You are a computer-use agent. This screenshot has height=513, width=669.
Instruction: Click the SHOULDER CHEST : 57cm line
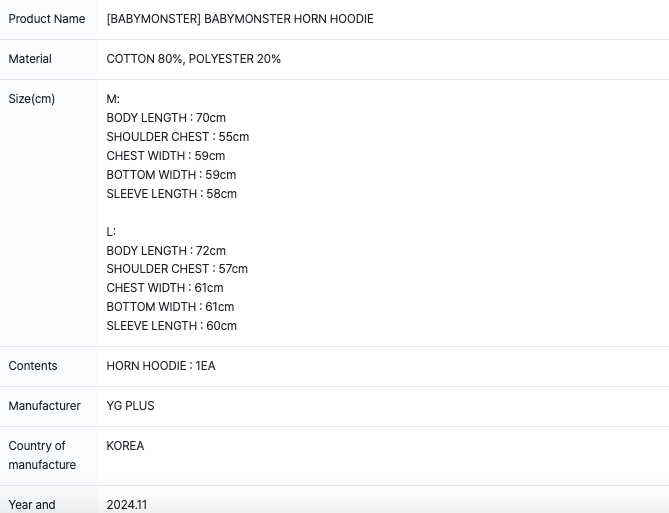click(x=177, y=269)
